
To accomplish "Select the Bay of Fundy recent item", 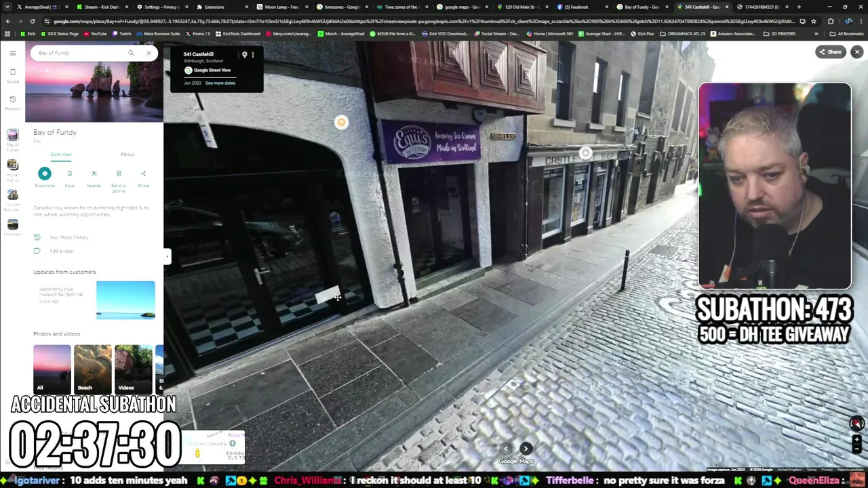I will coord(12,141).
